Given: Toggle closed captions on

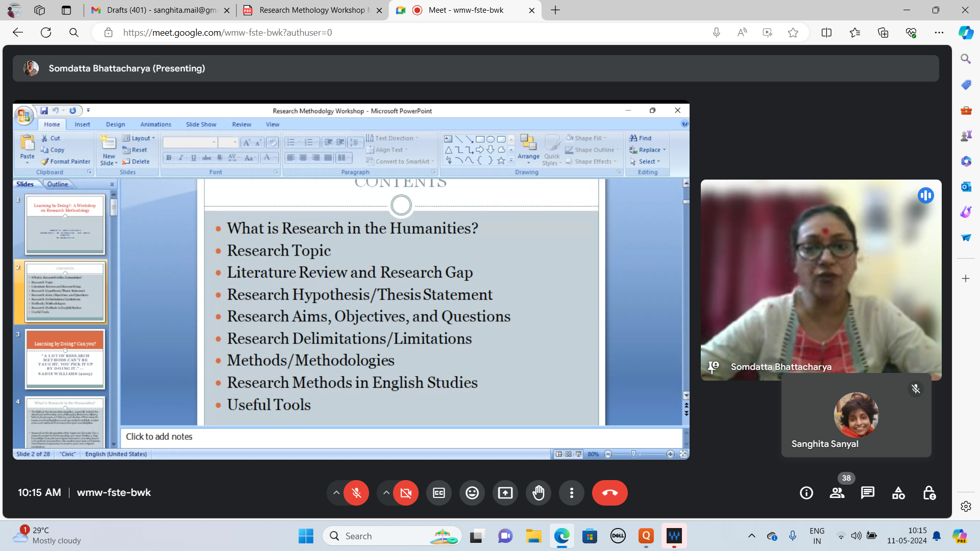Looking at the screenshot, I should [439, 493].
